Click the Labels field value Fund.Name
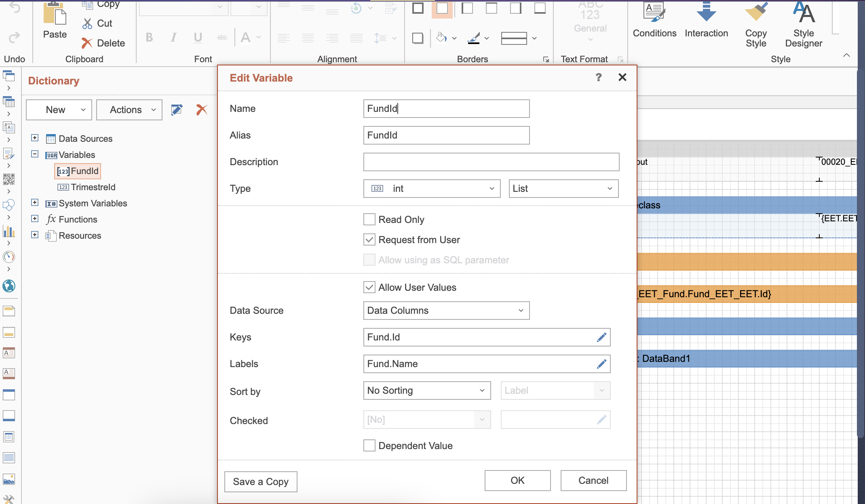This screenshot has height=504, width=865. coord(392,364)
